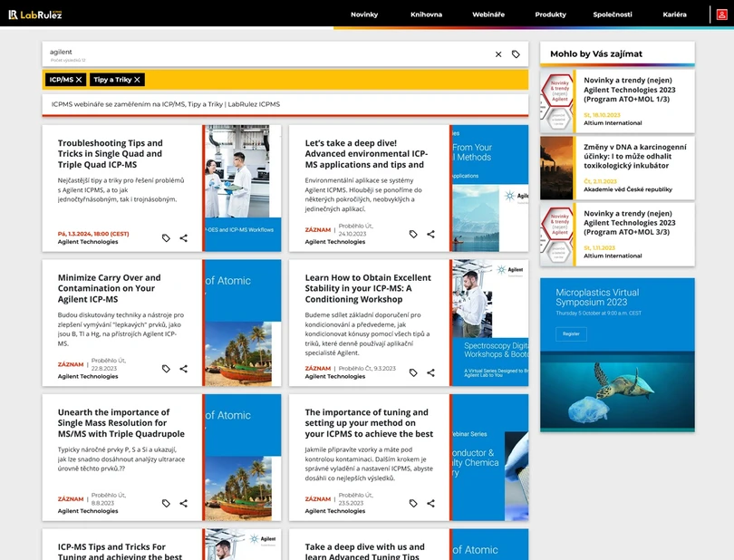Viewport: 734px width, 560px height.
Task: Open tag filter icon in search bar
Action: point(516,54)
